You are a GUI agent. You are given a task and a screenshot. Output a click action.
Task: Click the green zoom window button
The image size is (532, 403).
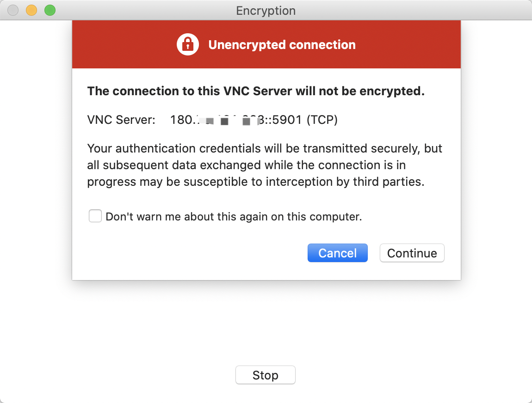49,10
